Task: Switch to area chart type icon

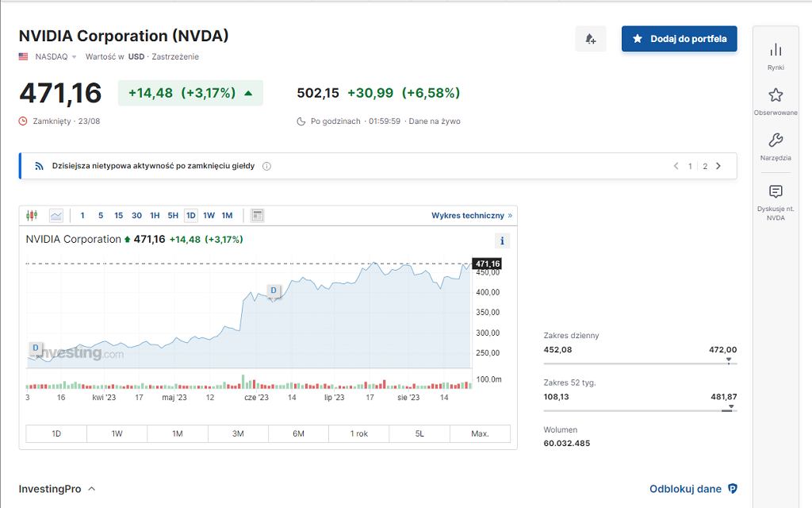Action: (56, 215)
